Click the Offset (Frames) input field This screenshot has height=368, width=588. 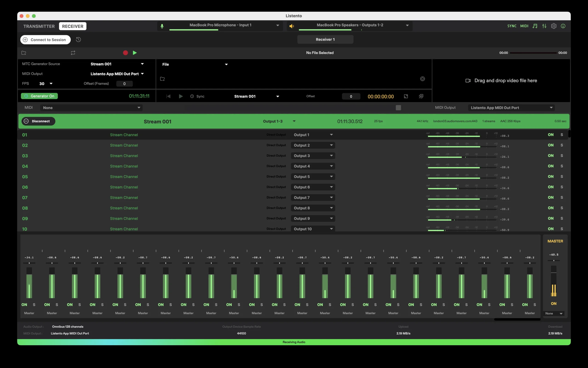tap(124, 84)
